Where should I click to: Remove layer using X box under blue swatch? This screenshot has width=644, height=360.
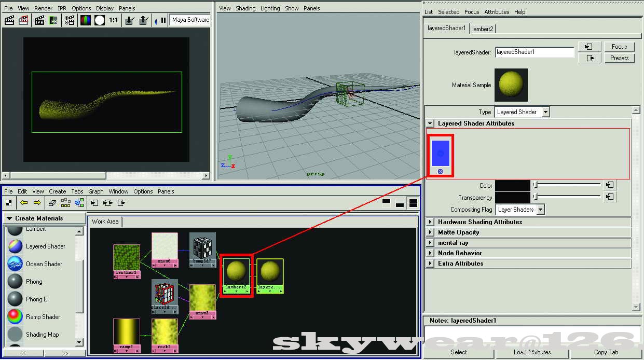coord(440,171)
